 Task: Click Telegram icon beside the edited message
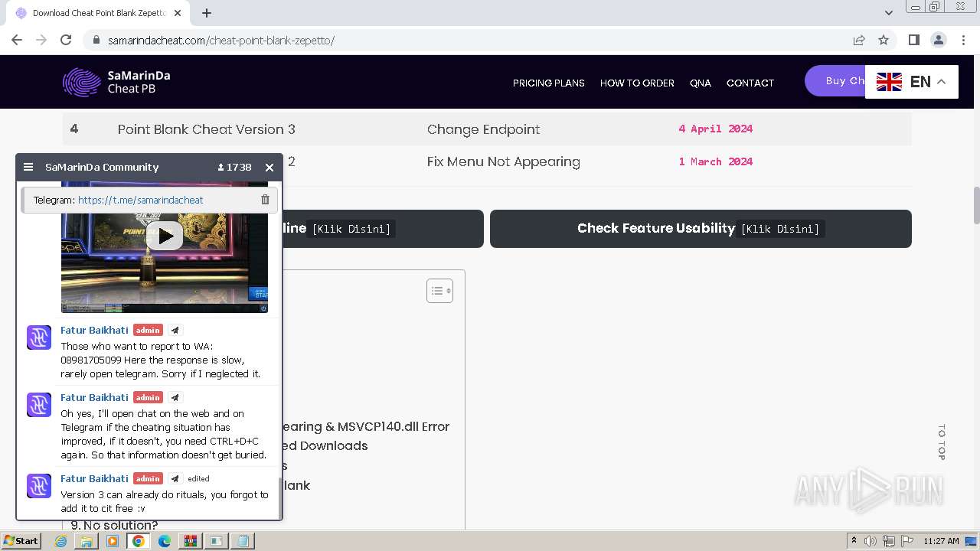175,479
